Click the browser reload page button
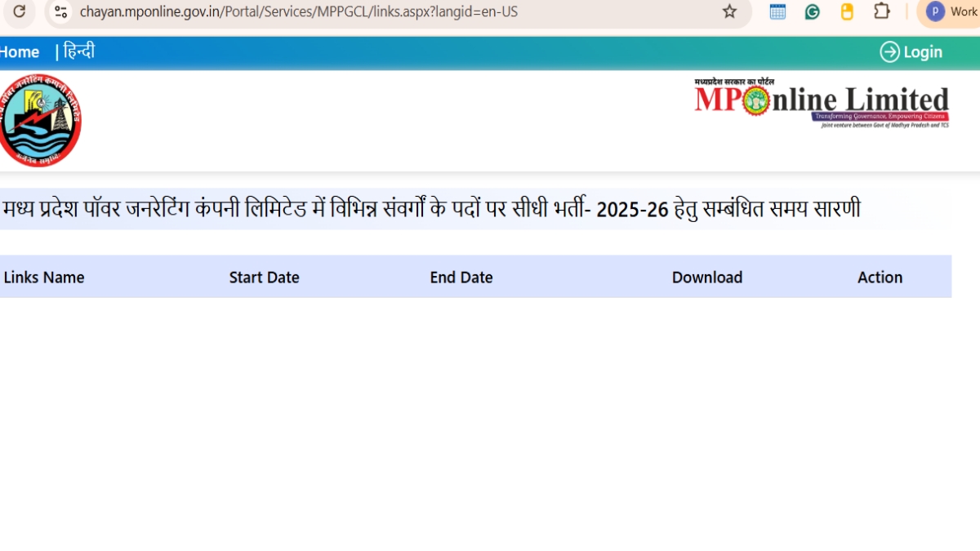Image resolution: width=980 pixels, height=551 pixels. [x=19, y=11]
